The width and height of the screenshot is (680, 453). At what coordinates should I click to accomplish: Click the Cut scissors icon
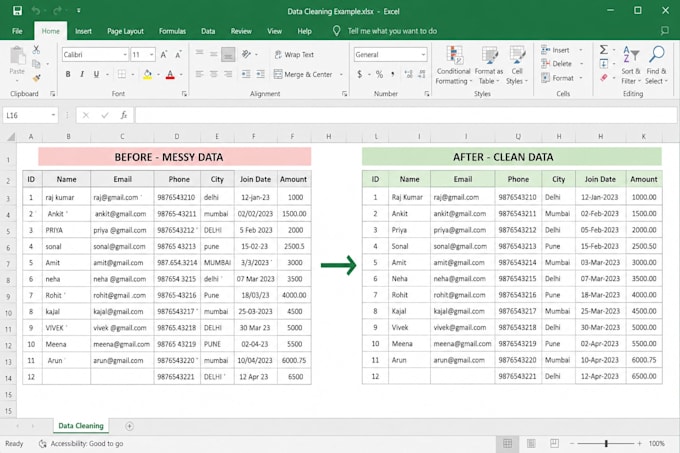point(36,49)
